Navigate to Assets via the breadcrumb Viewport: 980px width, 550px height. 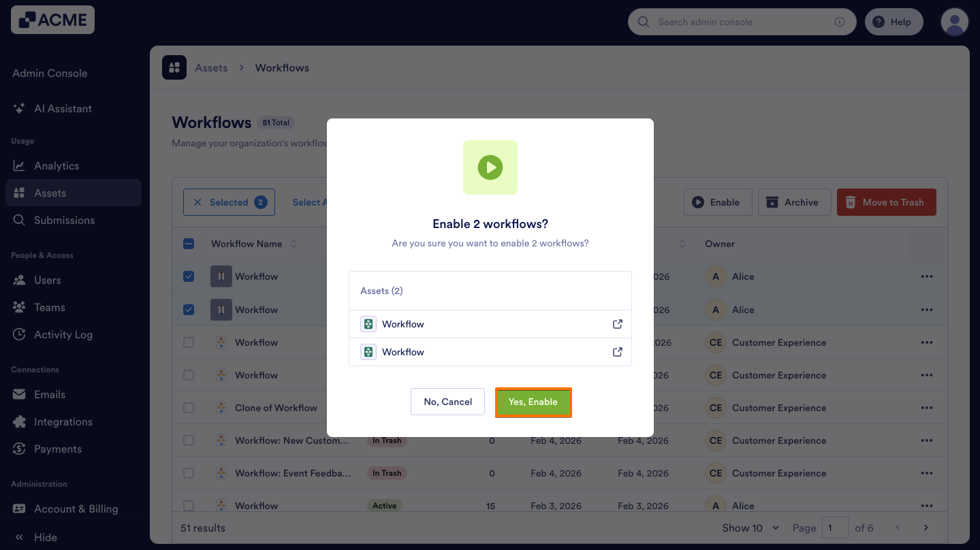click(x=211, y=67)
